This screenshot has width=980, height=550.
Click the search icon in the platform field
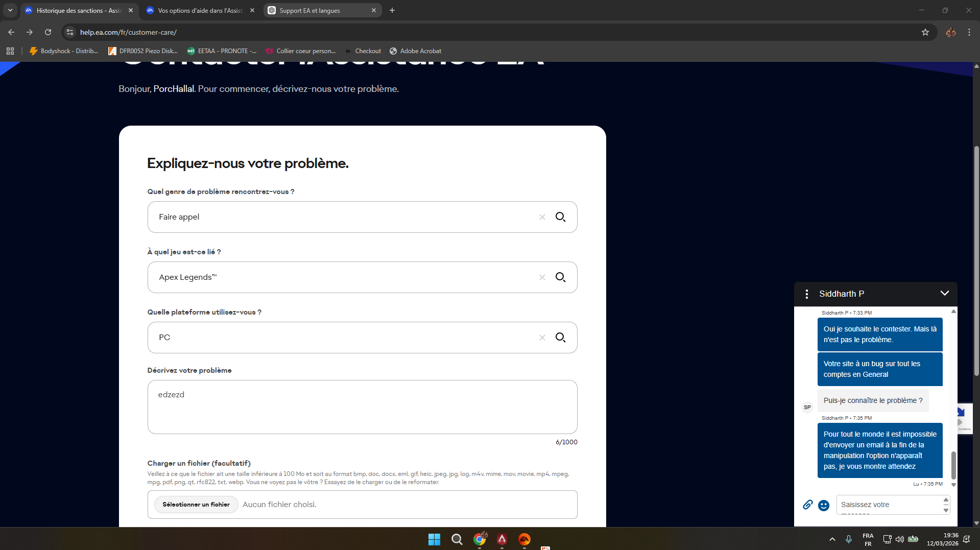click(x=560, y=338)
